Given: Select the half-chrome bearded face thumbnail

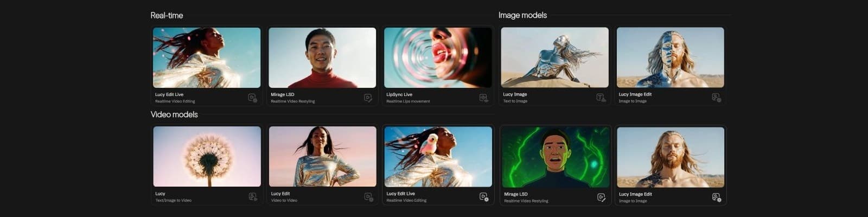Looking at the screenshot, I should pyautogui.click(x=670, y=58).
